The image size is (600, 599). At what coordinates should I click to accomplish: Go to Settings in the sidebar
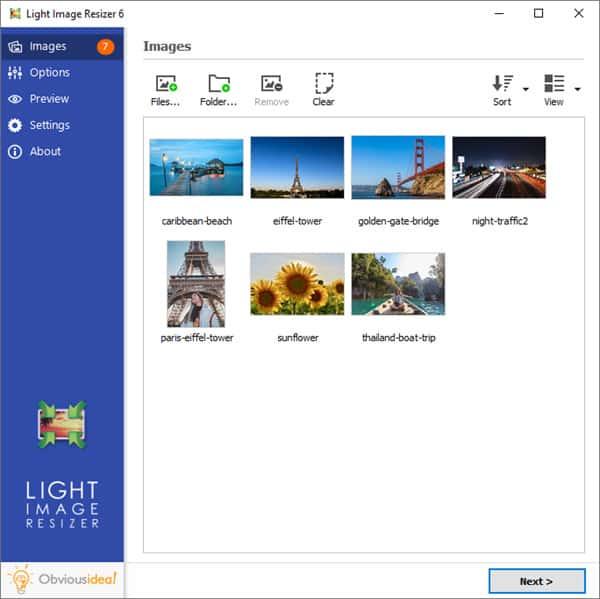tap(49, 125)
